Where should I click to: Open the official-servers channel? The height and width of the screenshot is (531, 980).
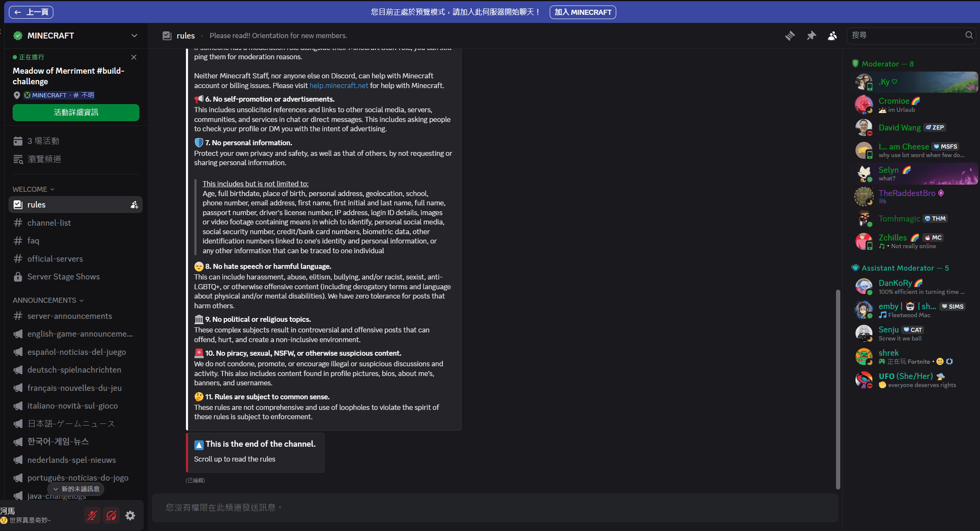(75, 259)
